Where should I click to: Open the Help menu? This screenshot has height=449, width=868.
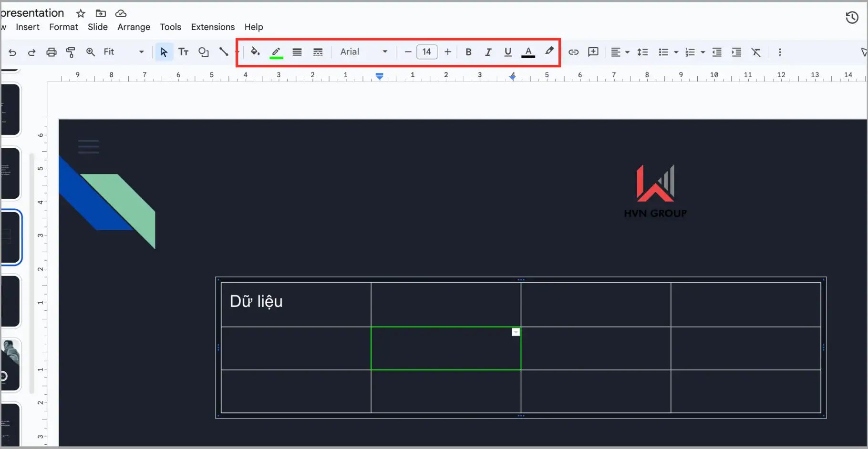click(x=254, y=27)
